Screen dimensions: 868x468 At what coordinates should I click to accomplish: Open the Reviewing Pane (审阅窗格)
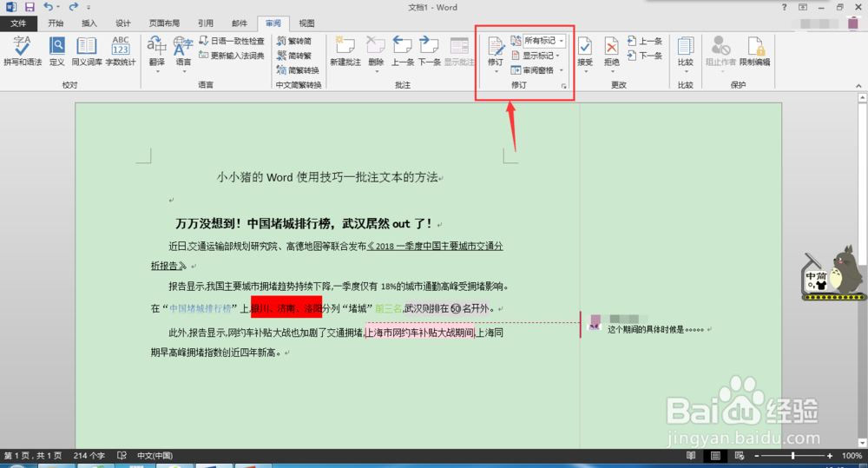point(533,70)
